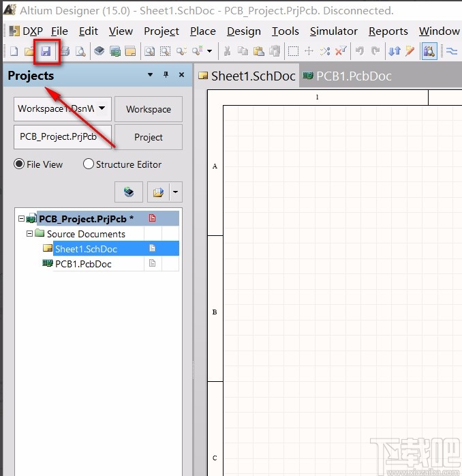Click the cross probe pencil icon
This screenshot has width=462, height=476.
coord(410,51)
